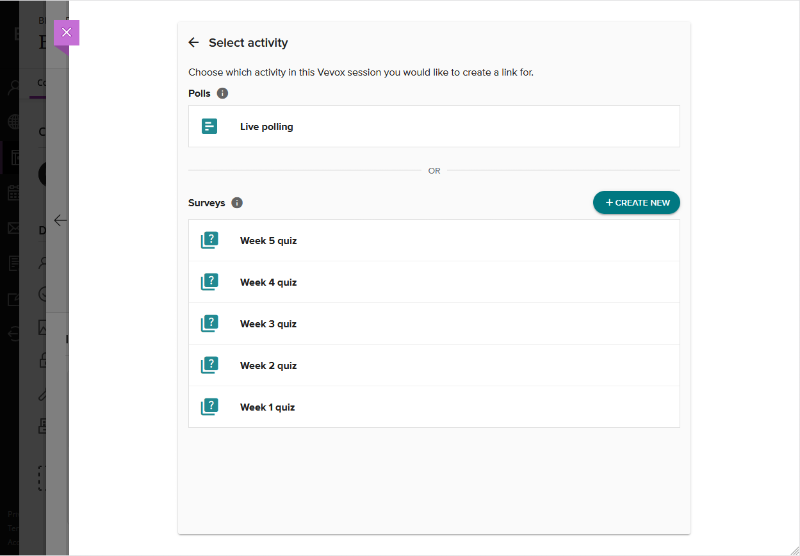
Task: Click the Week 1 quiz survey icon
Action: pos(209,407)
